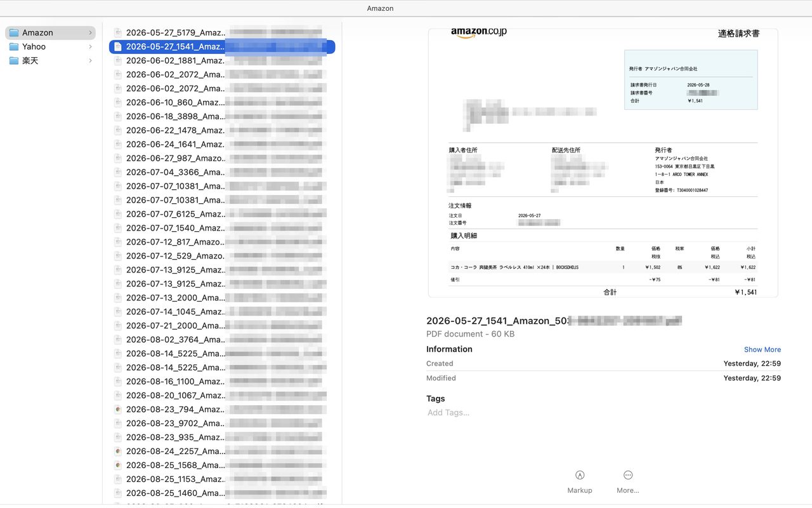Click the PDF icon beside 2026-06-10_860
This screenshot has height=508, width=812.
point(118,102)
